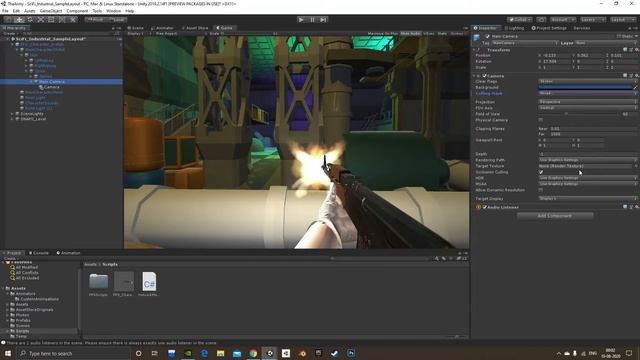Switch to the Animation tab
This screenshot has width=640, height=360.
(x=68, y=253)
